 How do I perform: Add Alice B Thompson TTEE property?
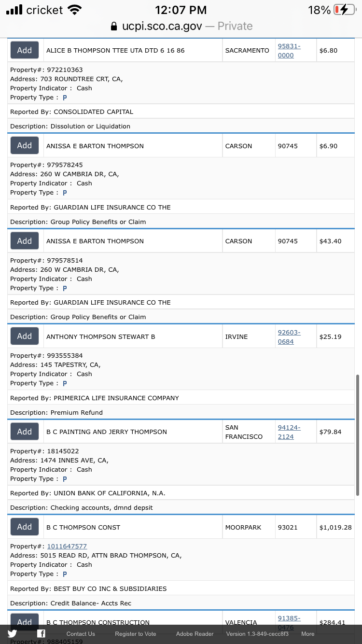point(25,50)
